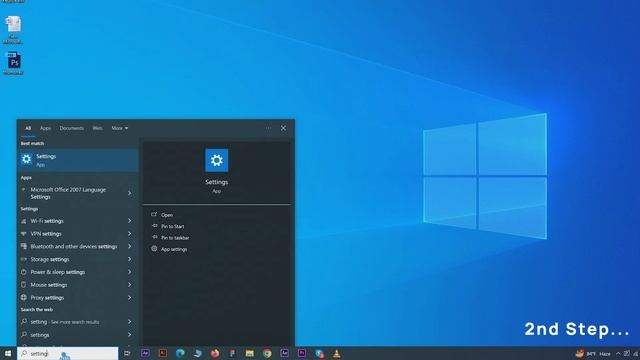Select the Wi-Fi settings result
Viewport: 640px width, 360px height.
pos(78,221)
